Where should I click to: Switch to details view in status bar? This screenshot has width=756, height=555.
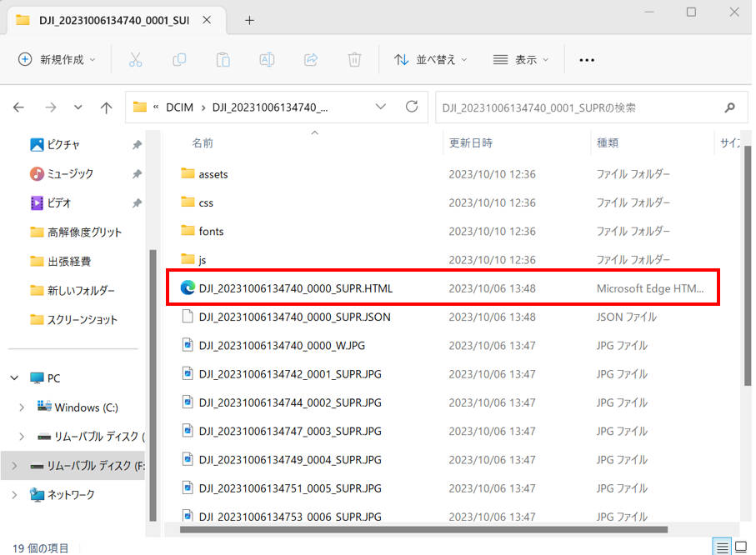pyautogui.click(x=723, y=547)
